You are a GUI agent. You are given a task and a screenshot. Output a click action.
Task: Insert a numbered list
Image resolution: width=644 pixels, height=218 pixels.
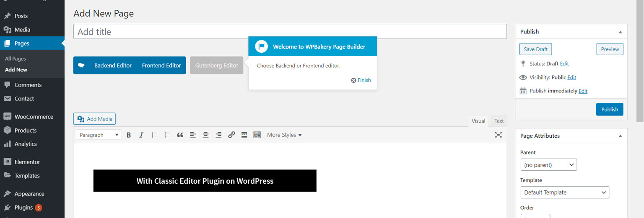167,135
